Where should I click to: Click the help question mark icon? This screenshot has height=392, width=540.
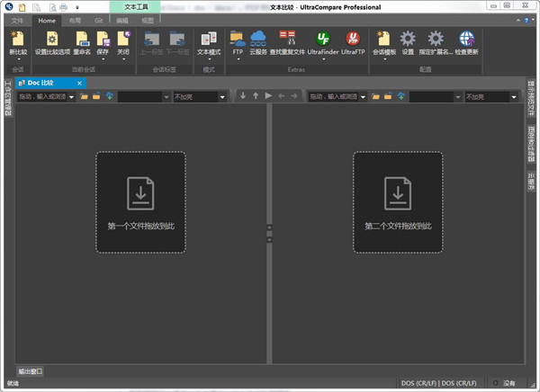click(526, 21)
